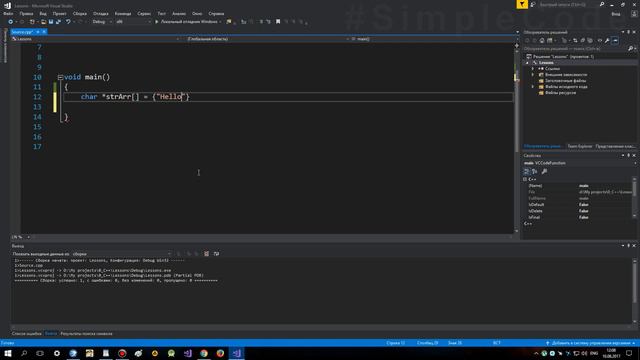Click the red recording app taskbar icon

pos(122,353)
